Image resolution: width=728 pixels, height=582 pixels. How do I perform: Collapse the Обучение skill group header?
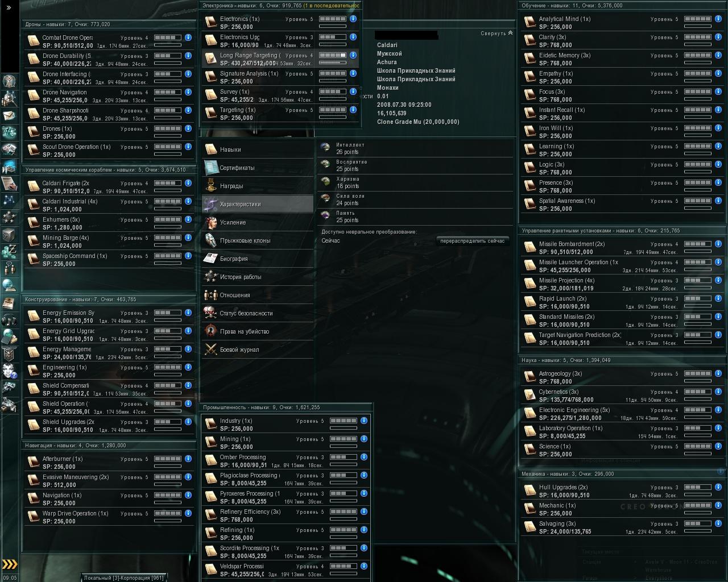tap(622, 6)
